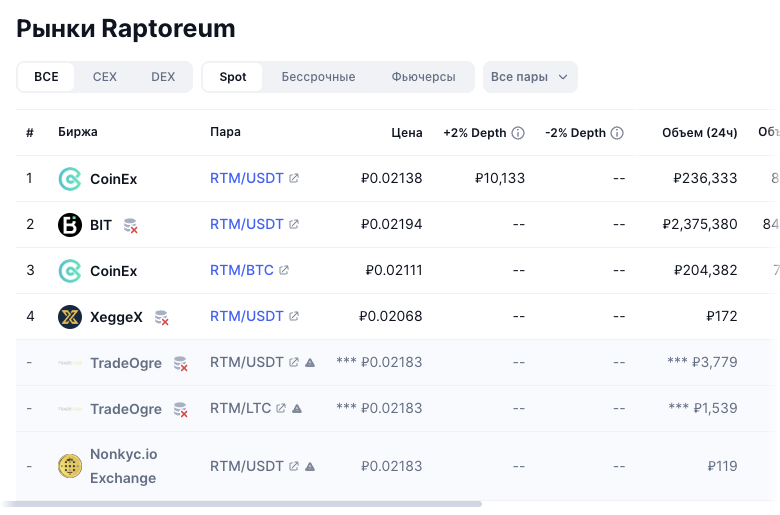Click the CoinEx logo in row 1
The width and height of the screenshot is (780, 515).
pos(70,179)
